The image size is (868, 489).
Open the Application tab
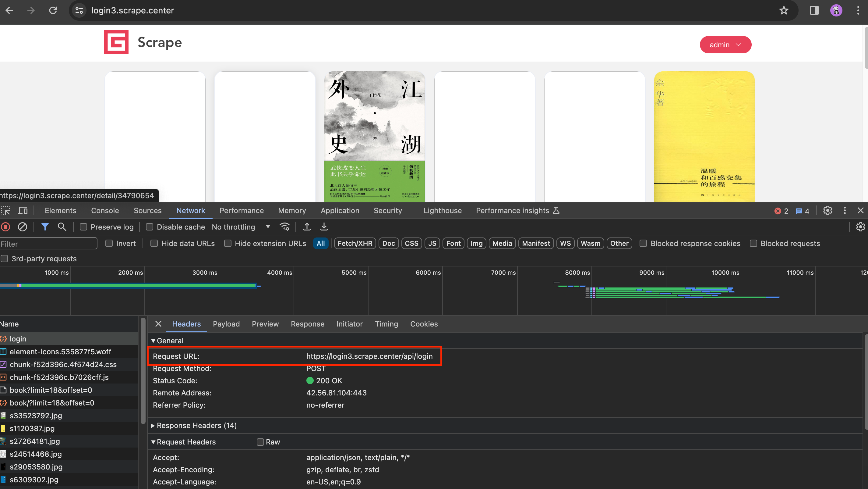pyautogui.click(x=340, y=210)
